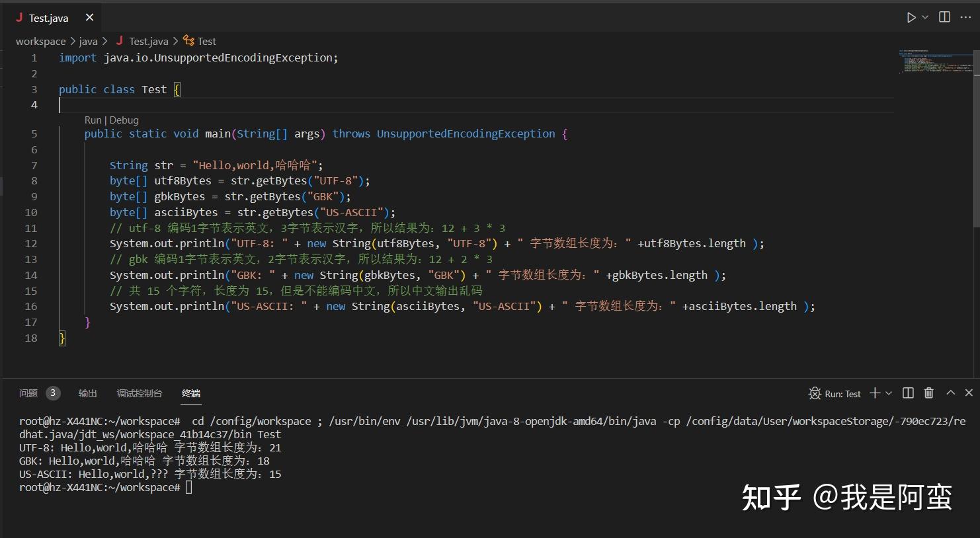Kill the terminal using the trash icon
The width and height of the screenshot is (980, 538).
pos(928,393)
